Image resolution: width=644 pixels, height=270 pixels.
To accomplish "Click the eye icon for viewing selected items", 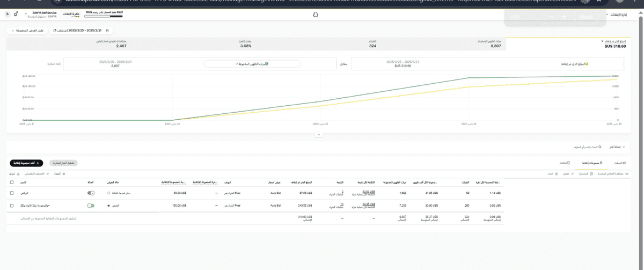I will 627,174.
